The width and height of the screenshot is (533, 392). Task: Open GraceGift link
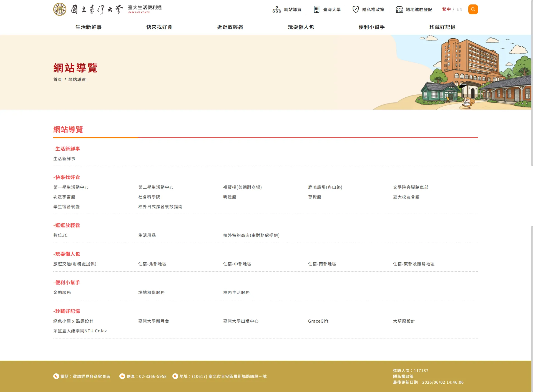318,321
